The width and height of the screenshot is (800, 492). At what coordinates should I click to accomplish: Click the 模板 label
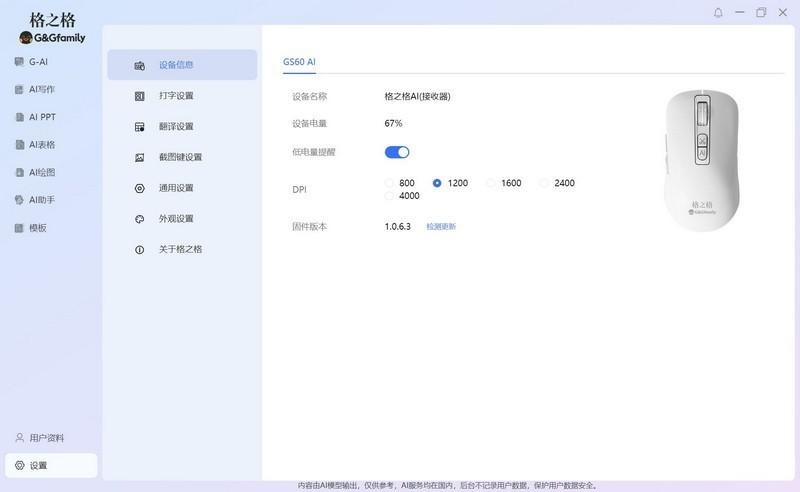(x=38, y=228)
